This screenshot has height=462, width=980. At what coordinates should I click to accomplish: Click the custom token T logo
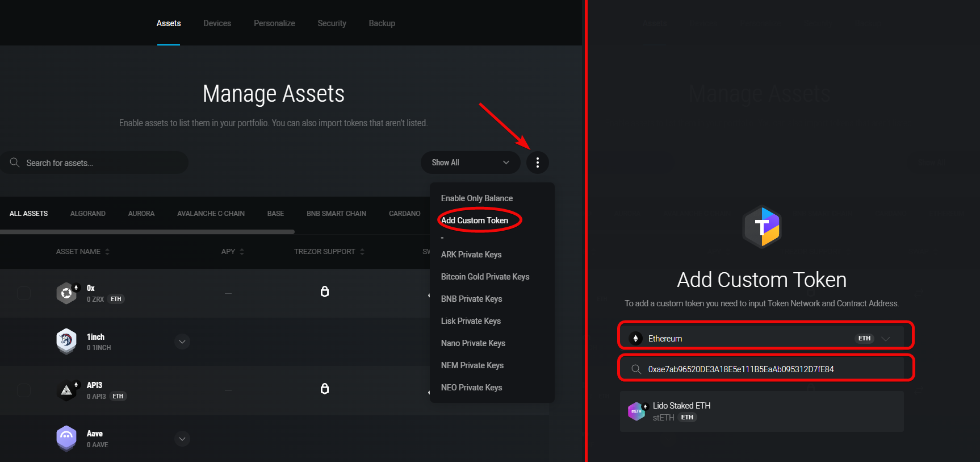(762, 227)
